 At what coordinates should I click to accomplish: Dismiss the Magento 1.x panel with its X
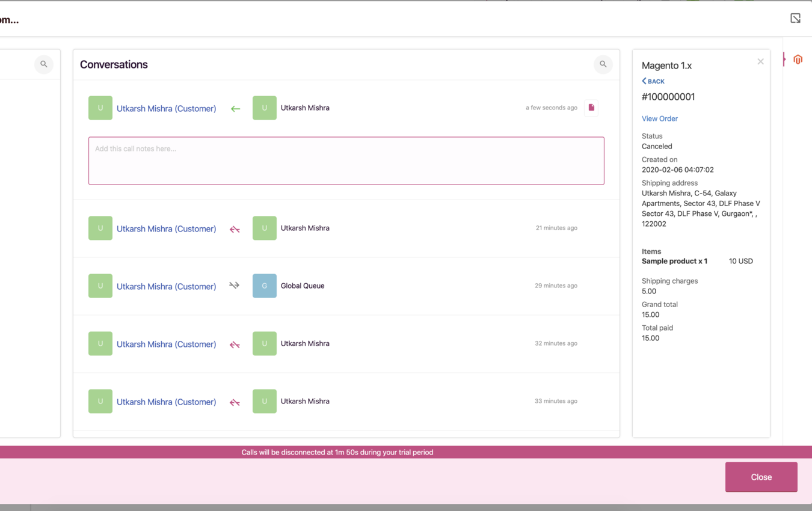click(760, 61)
